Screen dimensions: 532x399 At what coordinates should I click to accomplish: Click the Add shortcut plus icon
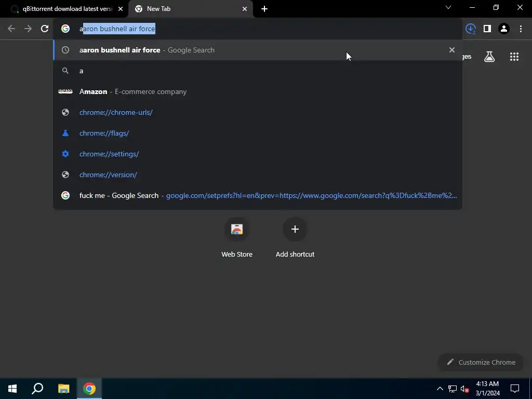click(295, 229)
